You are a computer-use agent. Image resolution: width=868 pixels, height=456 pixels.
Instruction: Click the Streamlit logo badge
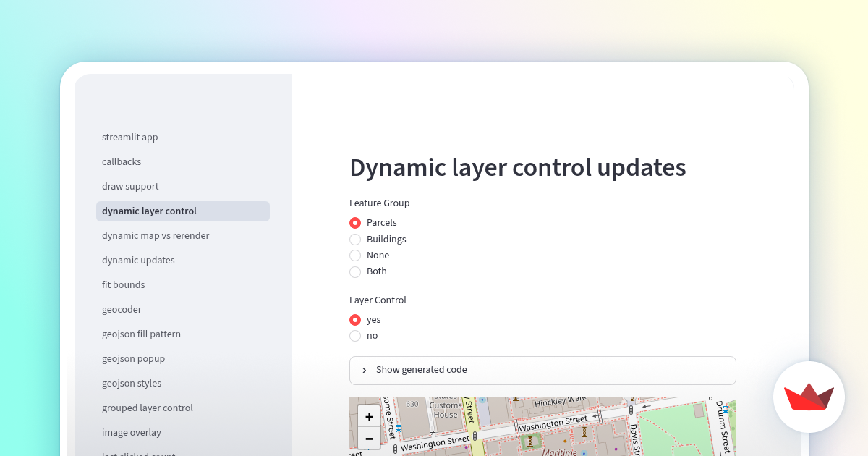(x=809, y=397)
